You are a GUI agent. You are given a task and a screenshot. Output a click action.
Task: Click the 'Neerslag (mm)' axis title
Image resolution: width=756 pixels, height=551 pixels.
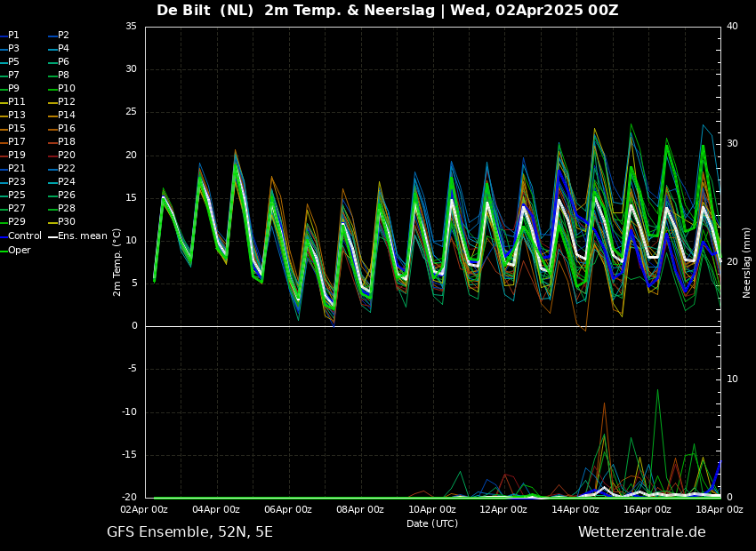pos(746,263)
